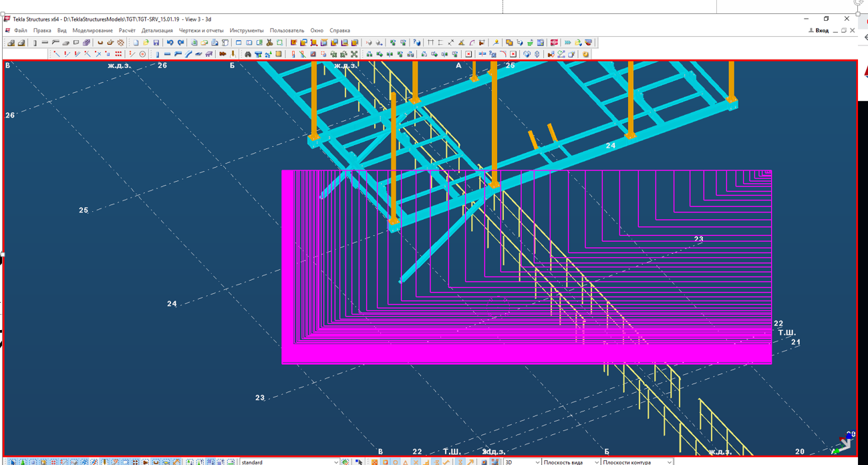Screen dimensions: 868x465
Task: Open the Файл menu
Action: [x=21, y=31]
